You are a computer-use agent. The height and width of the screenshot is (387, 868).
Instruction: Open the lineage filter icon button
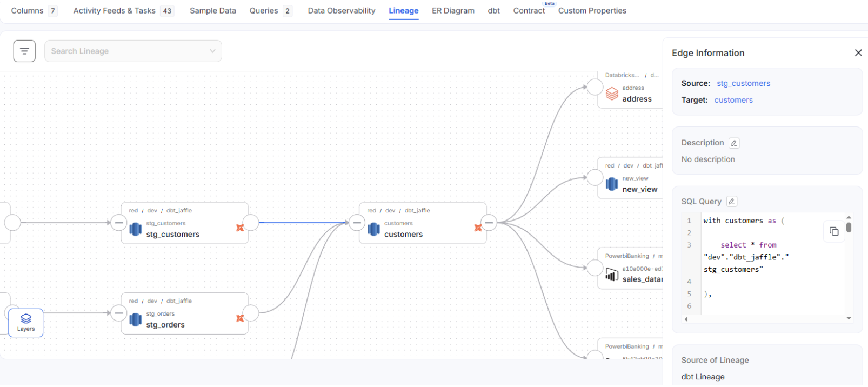point(24,51)
